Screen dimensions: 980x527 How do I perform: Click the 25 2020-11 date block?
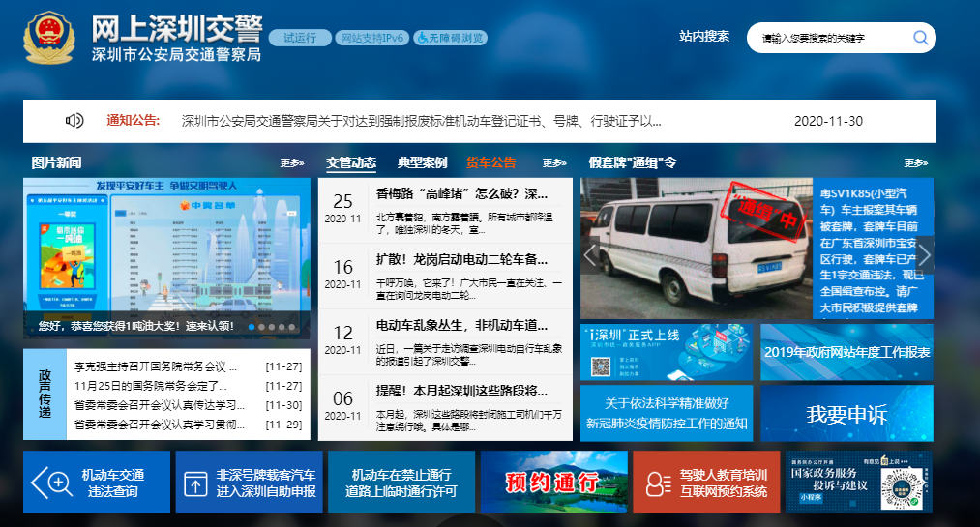pos(342,208)
